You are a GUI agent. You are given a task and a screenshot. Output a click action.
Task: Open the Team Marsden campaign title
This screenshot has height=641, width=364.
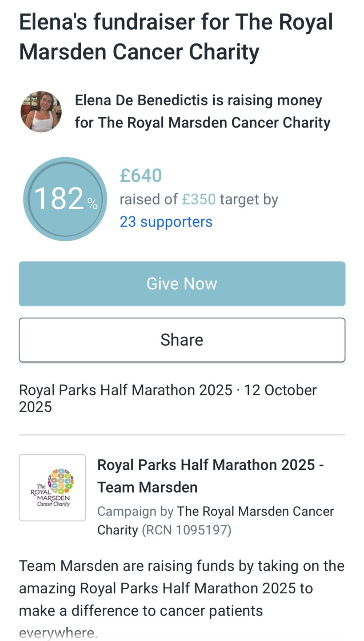[x=210, y=476]
